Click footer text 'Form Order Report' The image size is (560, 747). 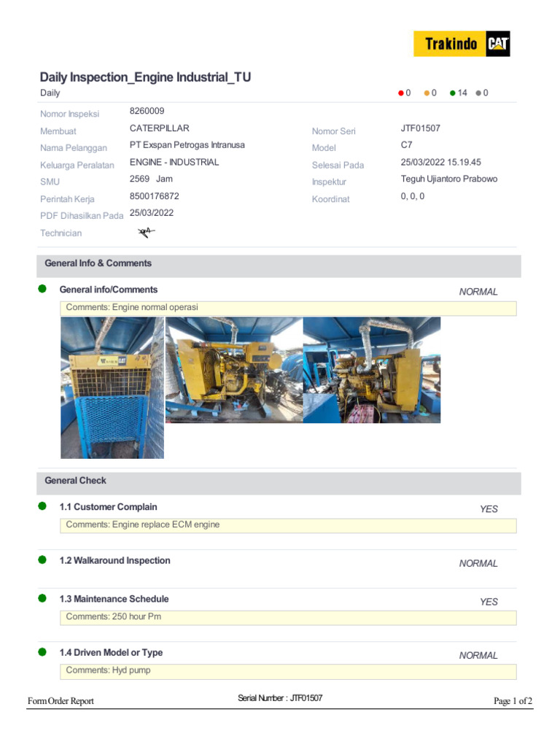point(61,701)
